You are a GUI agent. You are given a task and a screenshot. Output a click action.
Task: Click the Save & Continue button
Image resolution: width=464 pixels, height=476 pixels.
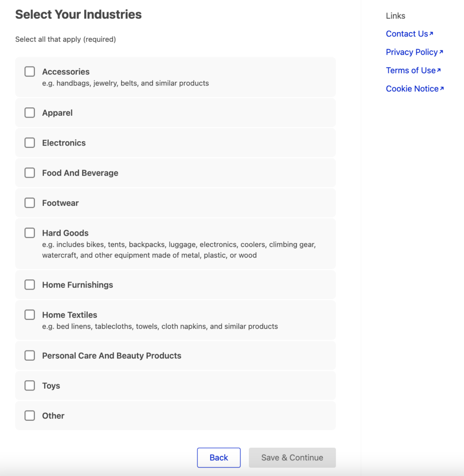(292, 457)
